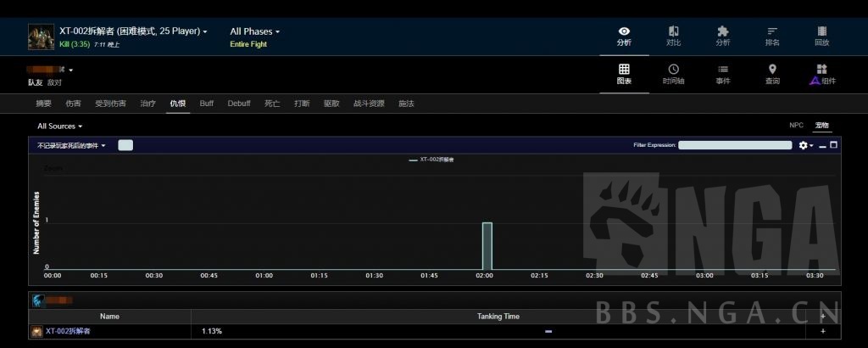Select the 受到伤害 tab
The width and height of the screenshot is (868, 348).
[110, 104]
